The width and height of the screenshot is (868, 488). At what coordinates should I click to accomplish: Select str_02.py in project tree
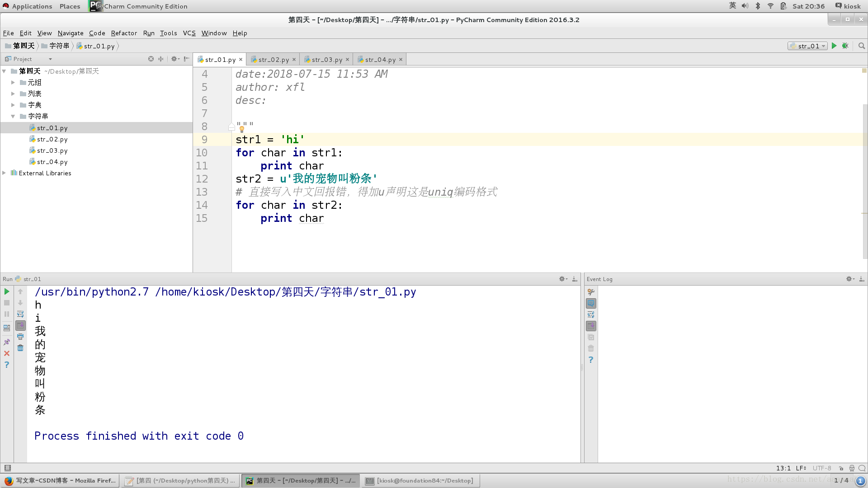(52, 139)
